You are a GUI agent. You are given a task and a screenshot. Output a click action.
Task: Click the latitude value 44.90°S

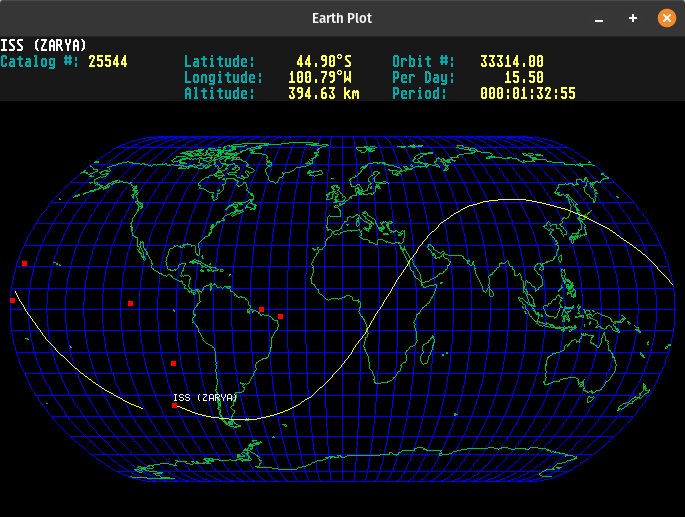point(324,61)
